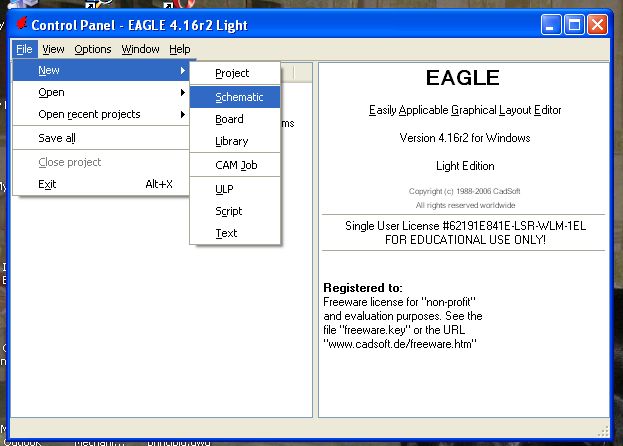Choose Save all
The height and width of the screenshot is (446, 623).
[101, 138]
